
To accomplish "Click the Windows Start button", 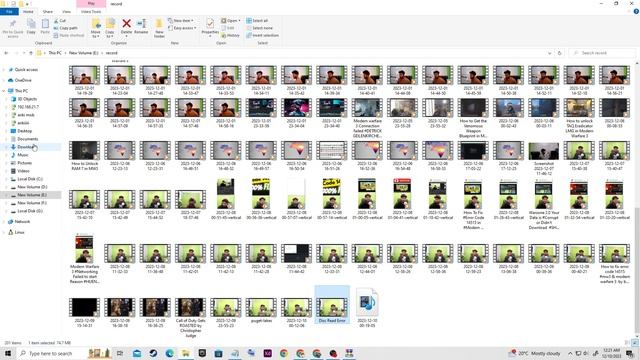I will coord(8,353).
